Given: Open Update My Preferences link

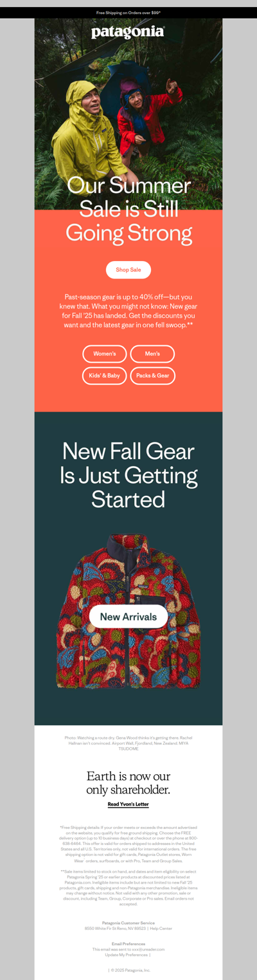Looking at the screenshot, I should coord(127,955).
